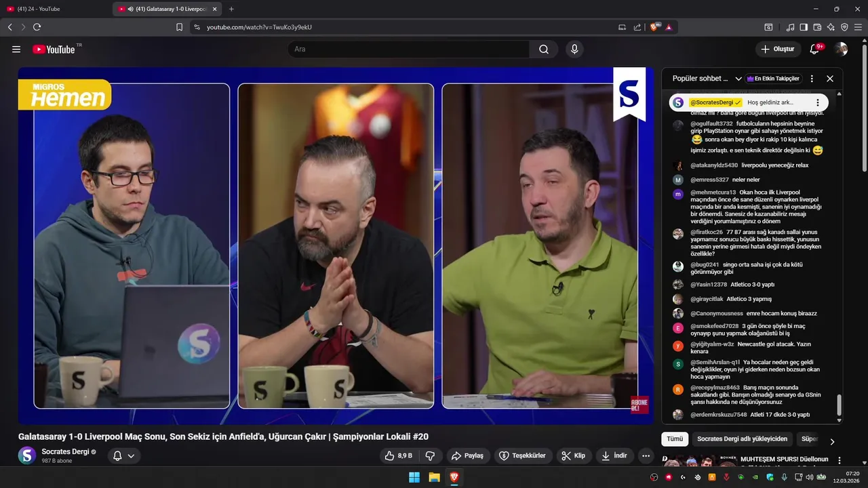
Task: Reload the page in the browser
Action: pyautogui.click(x=37, y=27)
